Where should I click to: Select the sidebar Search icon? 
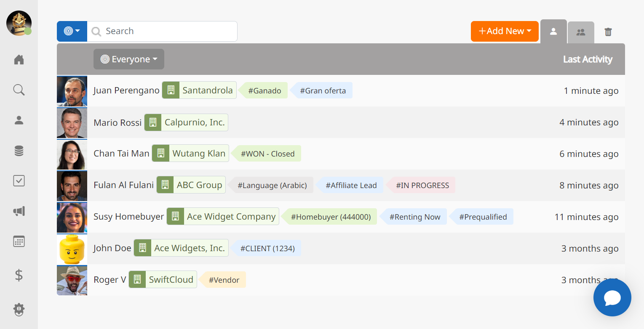tap(19, 90)
